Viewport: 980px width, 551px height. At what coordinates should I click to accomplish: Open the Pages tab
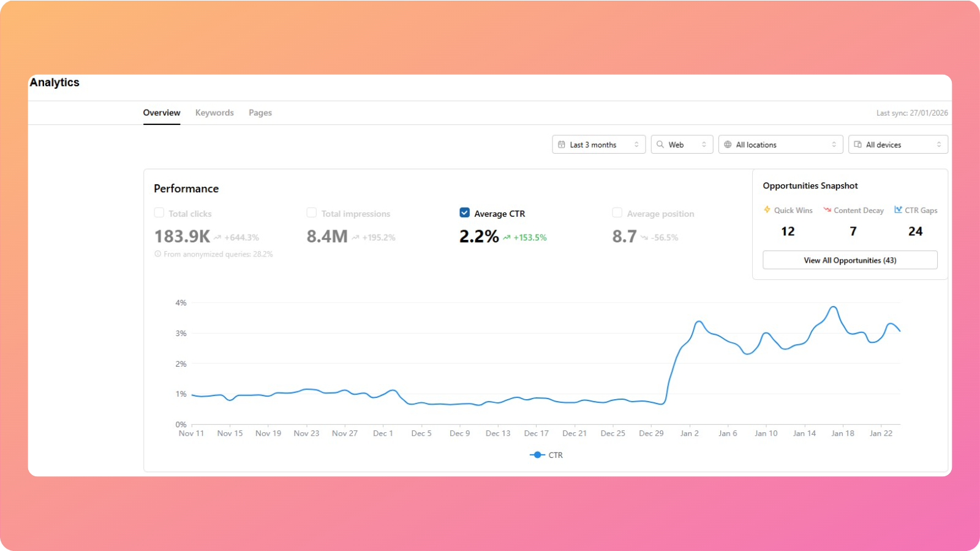coord(260,113)
